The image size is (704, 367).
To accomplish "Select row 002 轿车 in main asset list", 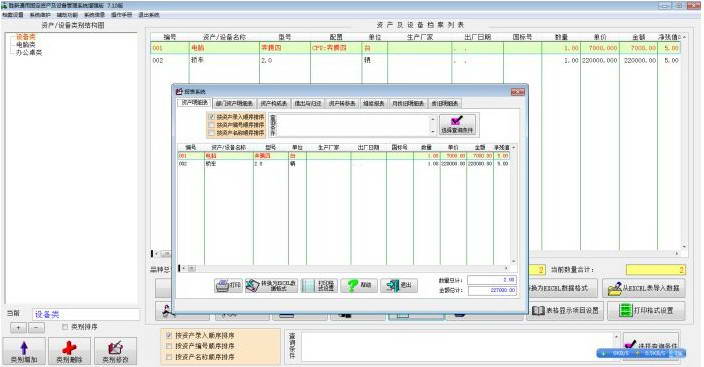I will coord(415,60).
